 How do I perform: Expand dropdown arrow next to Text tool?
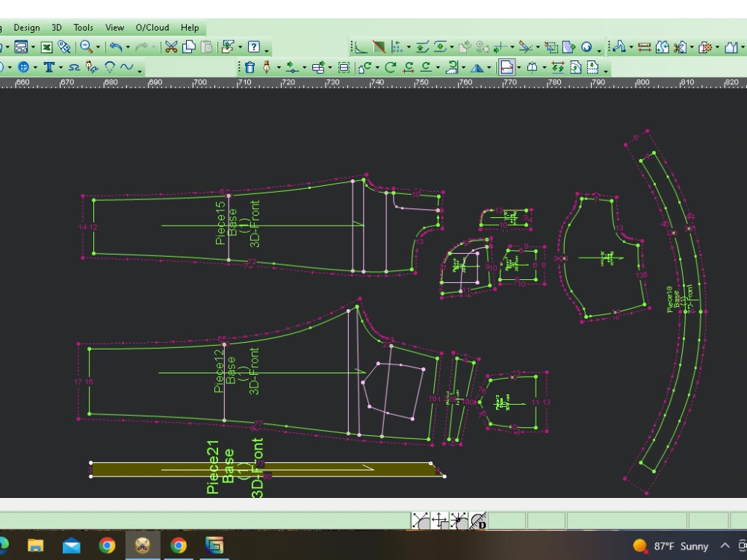[61, 68]
